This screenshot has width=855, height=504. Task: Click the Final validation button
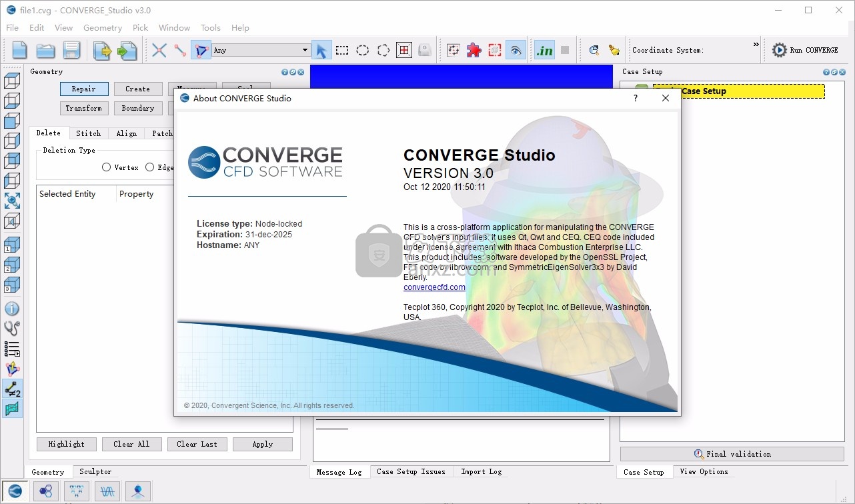732,454
